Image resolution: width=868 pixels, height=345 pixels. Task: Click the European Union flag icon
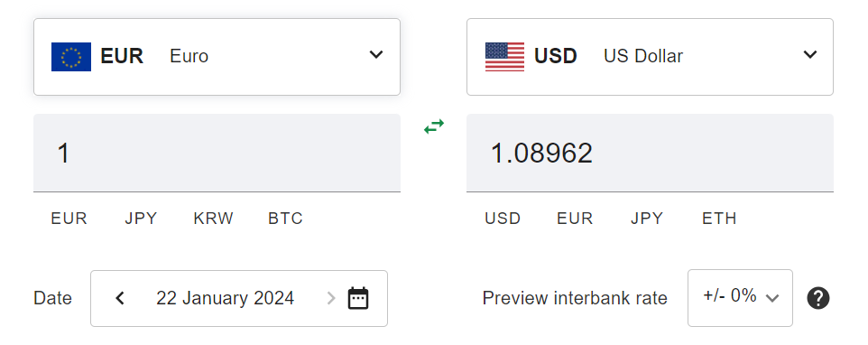click(x=71, y=57)
